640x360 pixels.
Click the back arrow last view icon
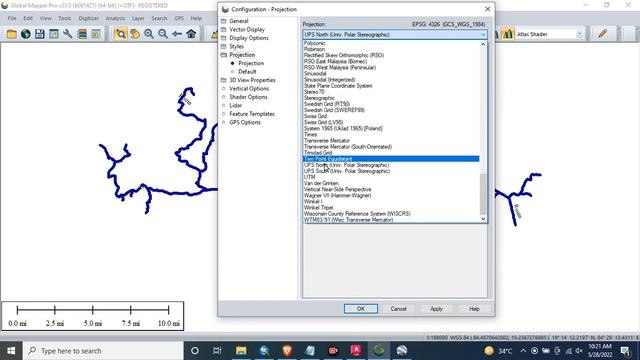click(177, 34)
